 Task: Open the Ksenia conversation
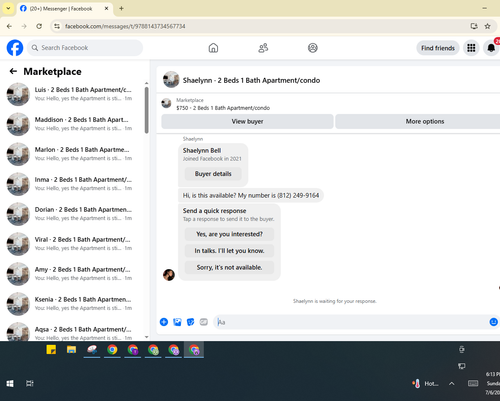click(x=73, y=304)
